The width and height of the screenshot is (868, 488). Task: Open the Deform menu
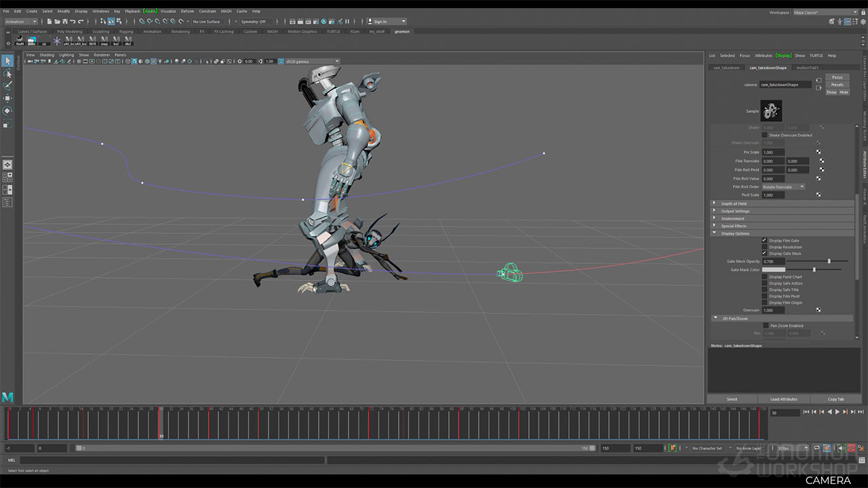[x=187, y=12]
